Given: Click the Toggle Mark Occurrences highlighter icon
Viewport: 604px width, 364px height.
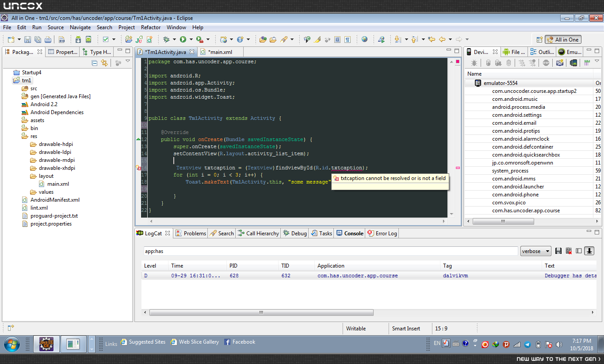Looking at the screenshot, I should (317, 39).
